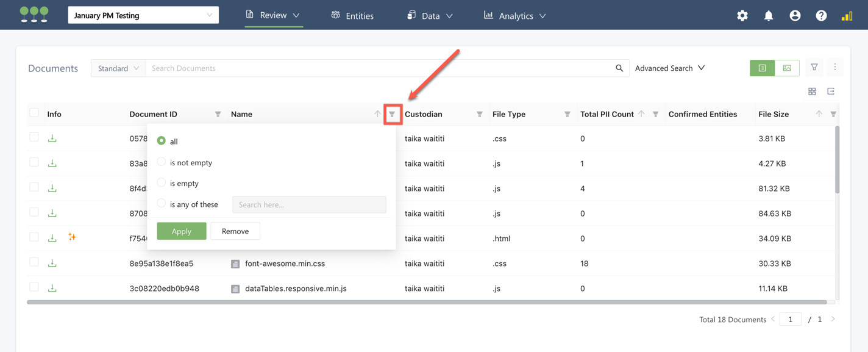This screenshot has height=352, width=868.
Task: Expand the Advanced Search panel
Action: pos(670,68)
